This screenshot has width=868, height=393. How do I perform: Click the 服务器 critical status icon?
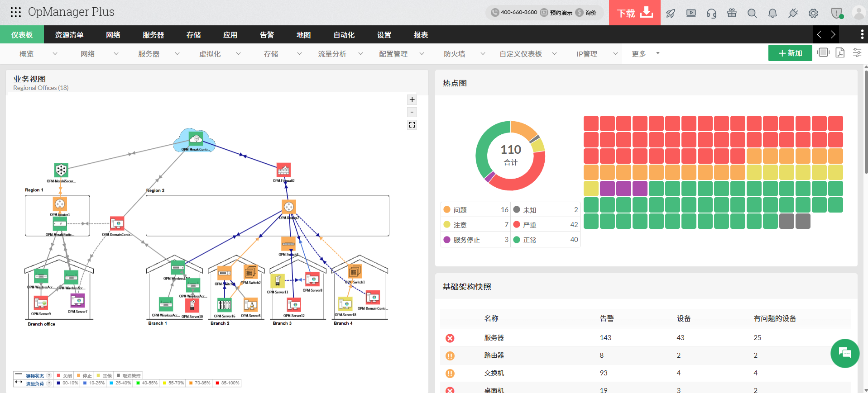[x=450, y=338]
